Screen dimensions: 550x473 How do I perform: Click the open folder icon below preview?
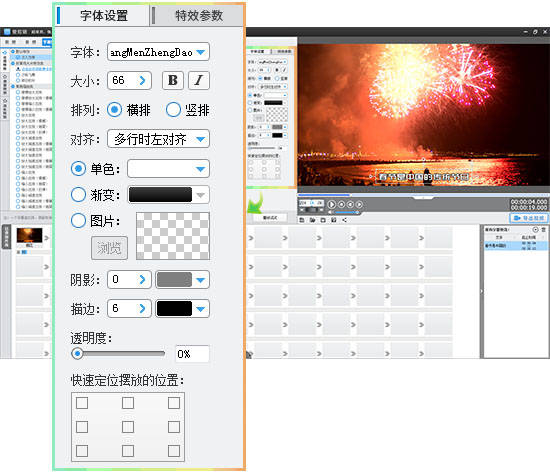[312, 220]
